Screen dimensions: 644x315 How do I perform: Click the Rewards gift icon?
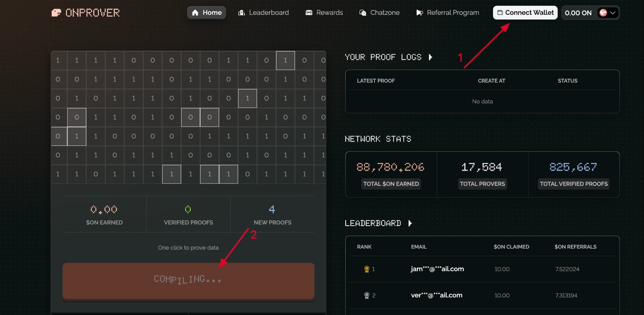309,13
